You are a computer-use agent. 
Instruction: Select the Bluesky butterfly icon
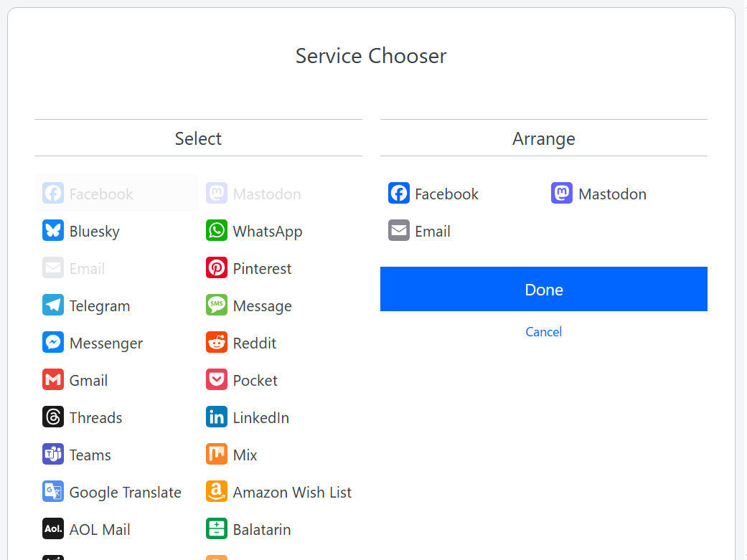[x=53, y=231]
